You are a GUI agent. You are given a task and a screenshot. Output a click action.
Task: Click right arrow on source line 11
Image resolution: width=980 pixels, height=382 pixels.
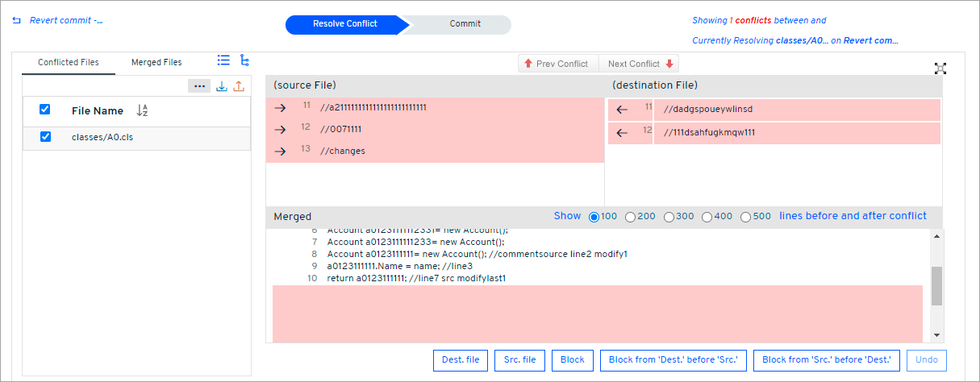(x=280, y=108)
